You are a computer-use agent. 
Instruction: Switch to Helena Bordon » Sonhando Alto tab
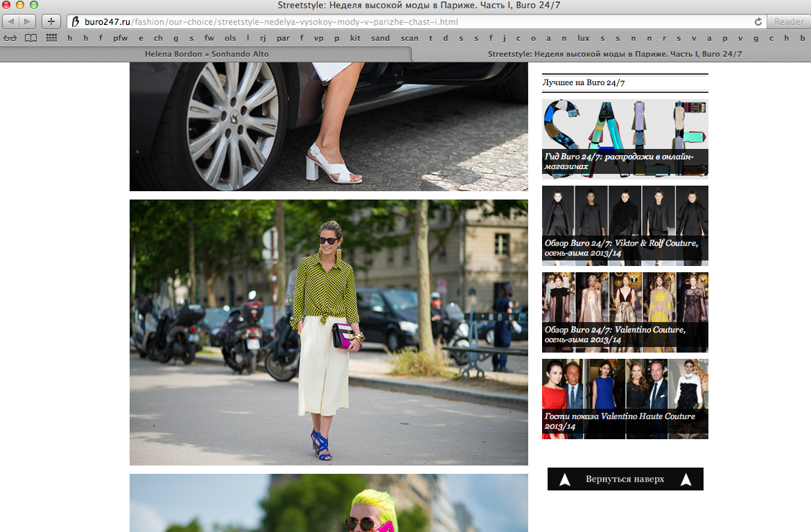207,53
